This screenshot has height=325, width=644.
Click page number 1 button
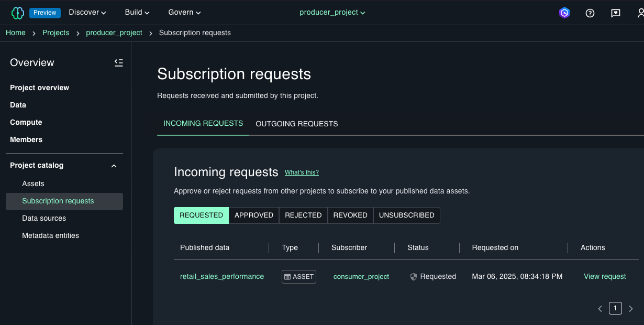616,308
